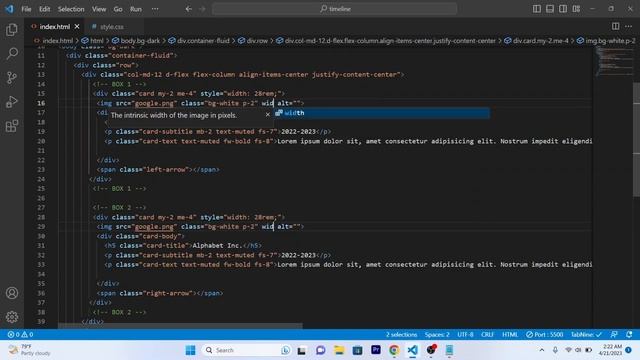Change indentation via Spaces: 2
The height and width of the screenshot is (360, 640).
(437, 334)
